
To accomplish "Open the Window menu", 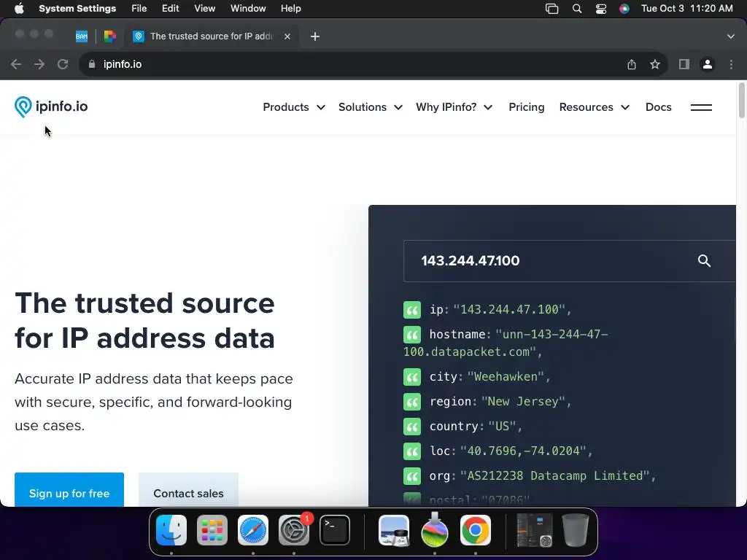I will (x=248, y=9).
